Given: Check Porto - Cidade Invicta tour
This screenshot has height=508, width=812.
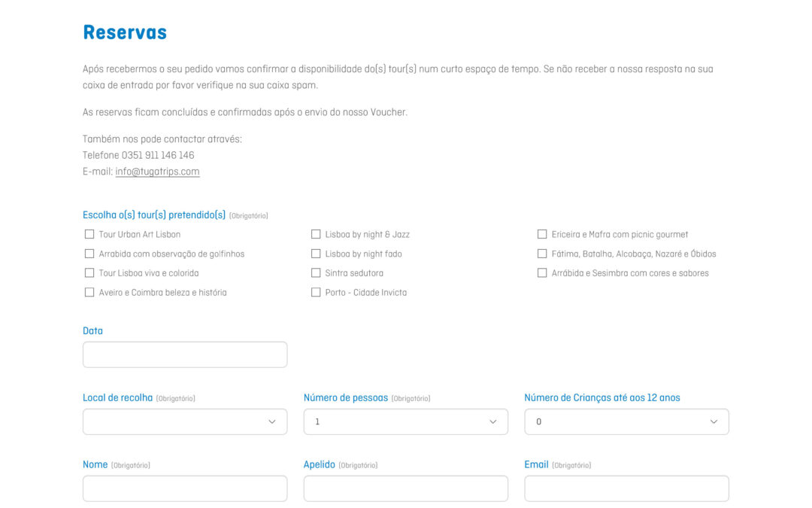Looking at the screenshot, I should click(316, 292).
